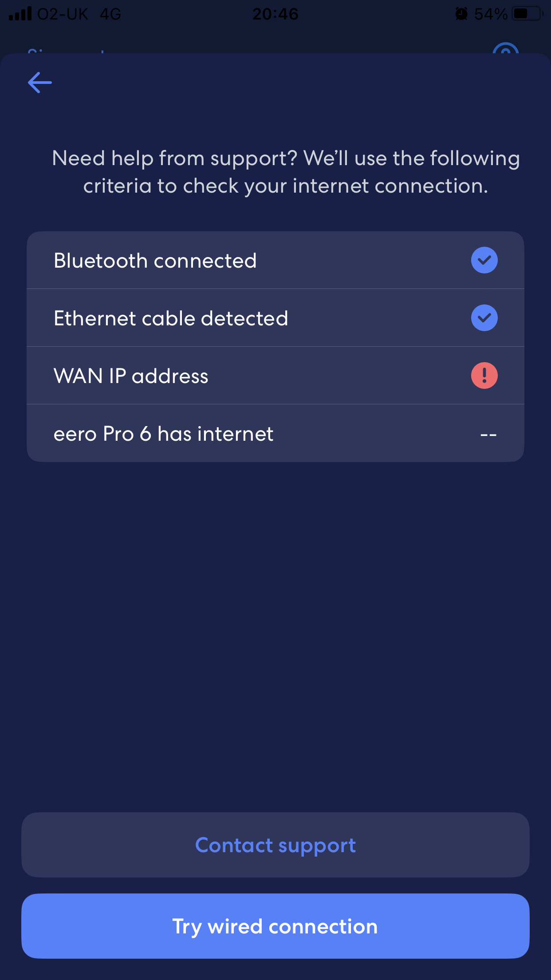Select the eero Pro 6 has internet row
Image resolution: width=551 pixels, height=980 pixels.
tap(275, 434)
